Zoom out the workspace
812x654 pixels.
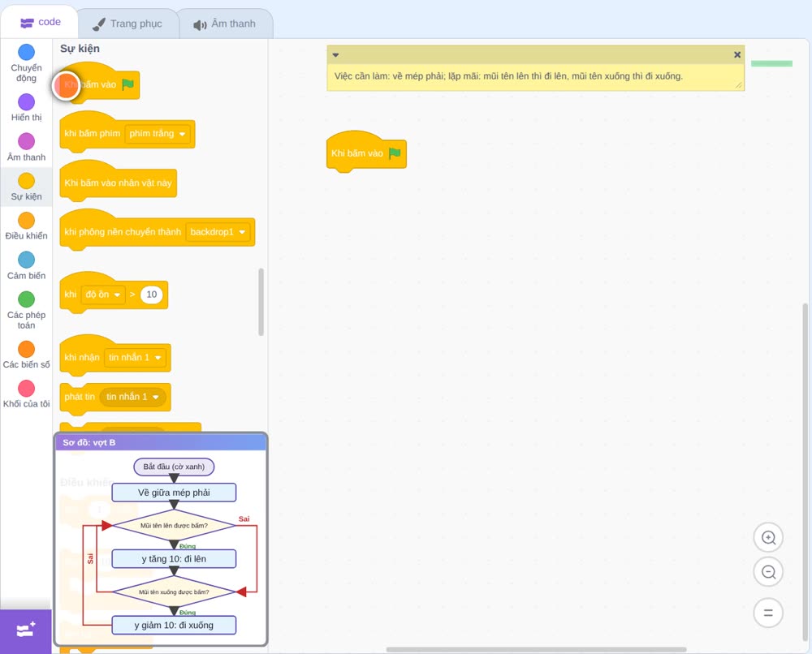pyautogui.click(x=768, y=572)
